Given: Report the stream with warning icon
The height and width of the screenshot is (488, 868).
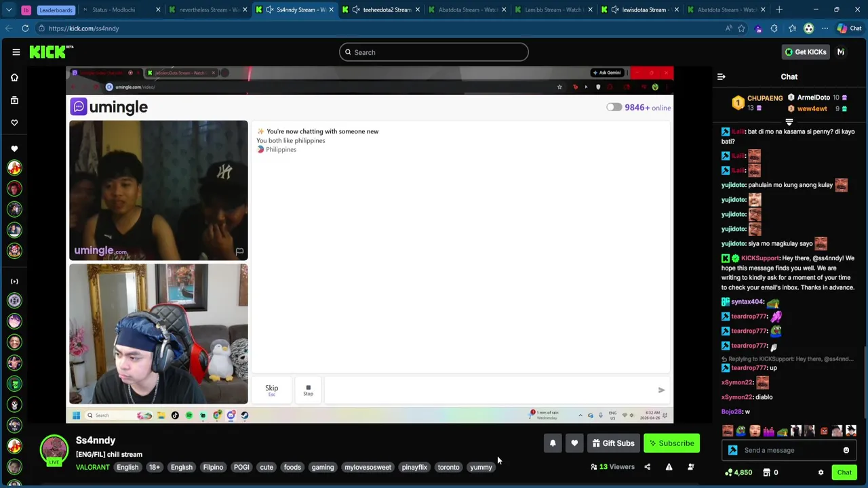Looking at the screenshot, I should (669, 467).
